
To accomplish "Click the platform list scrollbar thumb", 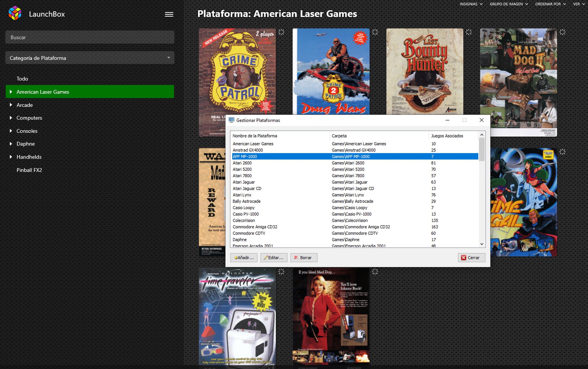I will click(481, 149).
